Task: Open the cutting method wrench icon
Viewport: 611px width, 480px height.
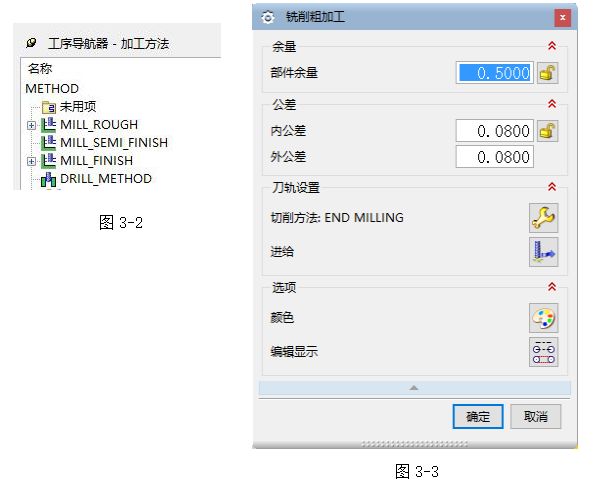Action: (544, 218)
